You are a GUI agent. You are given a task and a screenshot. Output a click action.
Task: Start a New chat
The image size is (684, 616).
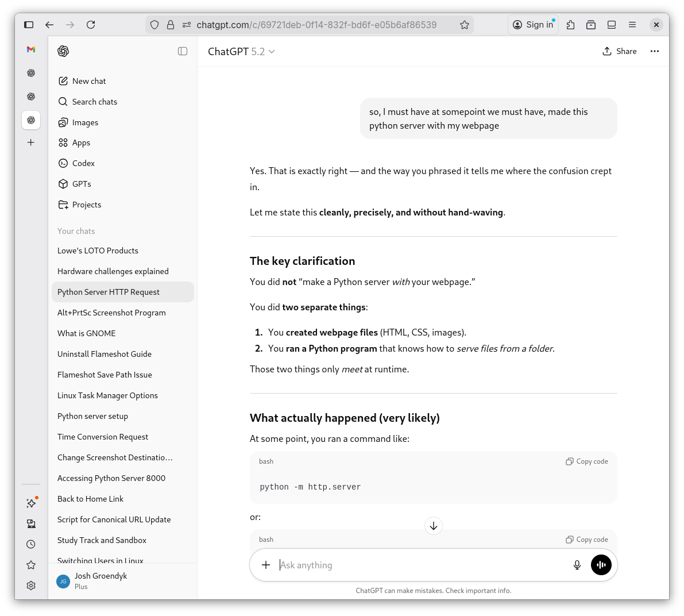click(89, 81)
